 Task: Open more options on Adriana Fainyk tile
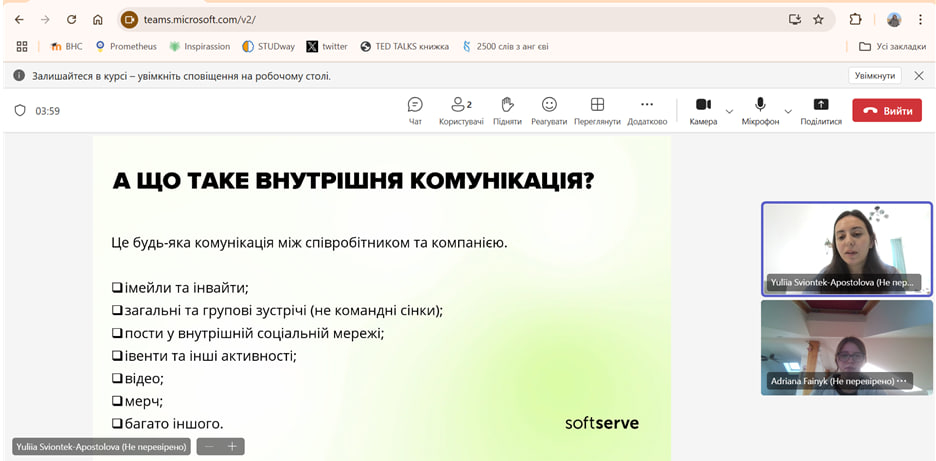(902, 381)
